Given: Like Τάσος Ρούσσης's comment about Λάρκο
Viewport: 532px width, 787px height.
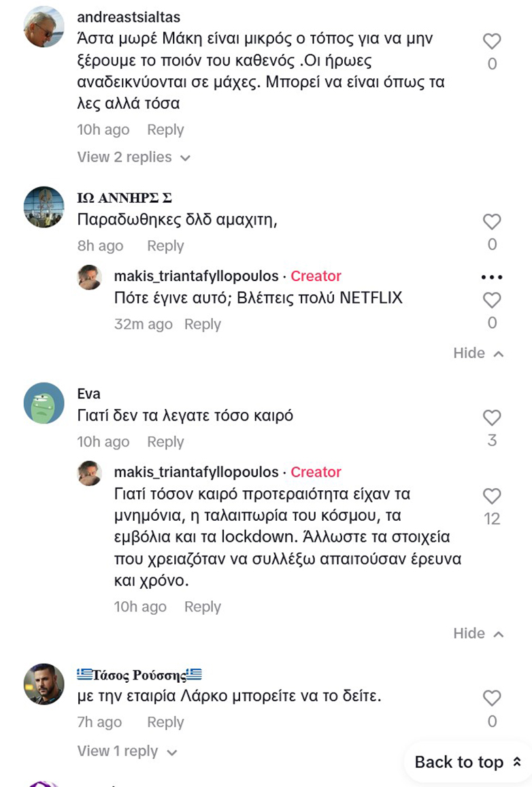Looking at the screenshot, I should [492, 698].
